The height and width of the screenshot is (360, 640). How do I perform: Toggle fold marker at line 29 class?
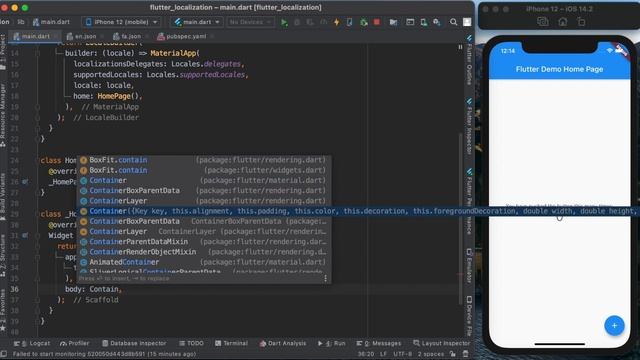coord(37,214)
